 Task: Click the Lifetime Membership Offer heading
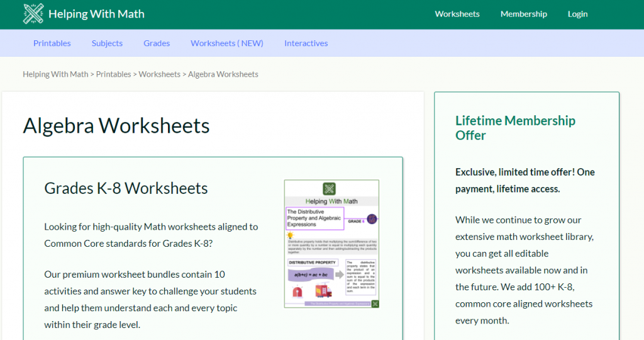click(x=516, y=128)
